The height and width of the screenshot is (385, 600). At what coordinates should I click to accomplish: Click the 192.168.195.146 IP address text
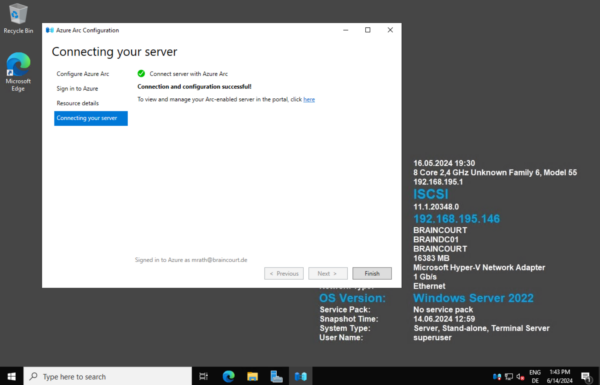(457, 219)
